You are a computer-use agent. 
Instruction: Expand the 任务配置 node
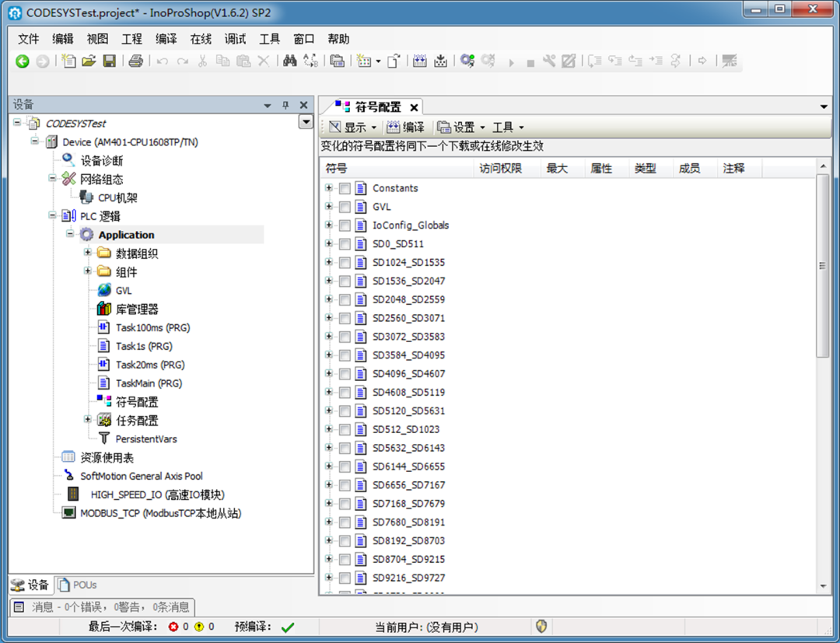(88, 419)
